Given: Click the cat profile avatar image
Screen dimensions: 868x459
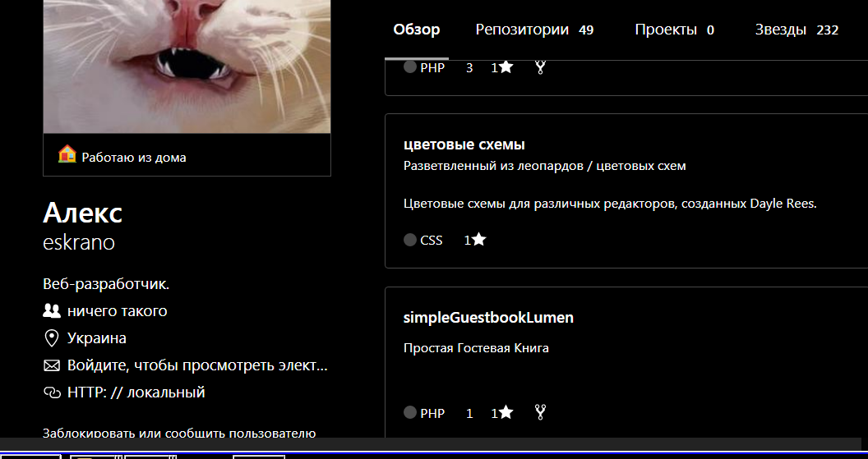Looking at the screenshot, I should pos(187,67).
